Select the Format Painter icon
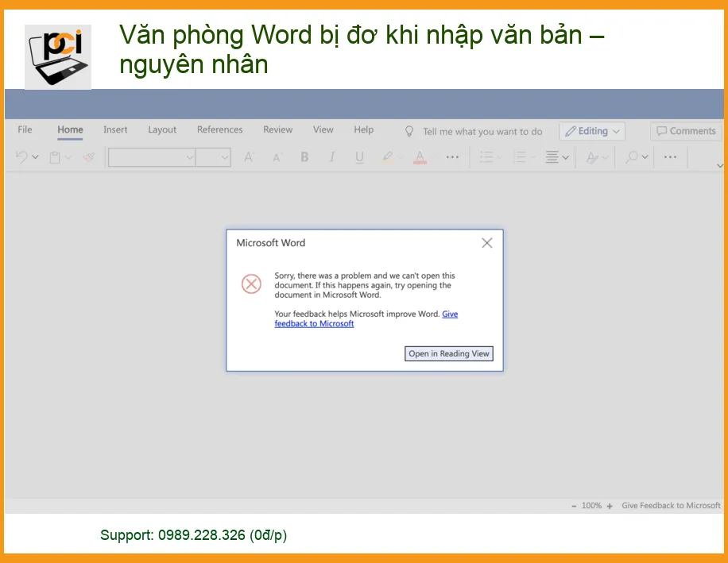728x563 pixels. (89, 157)
